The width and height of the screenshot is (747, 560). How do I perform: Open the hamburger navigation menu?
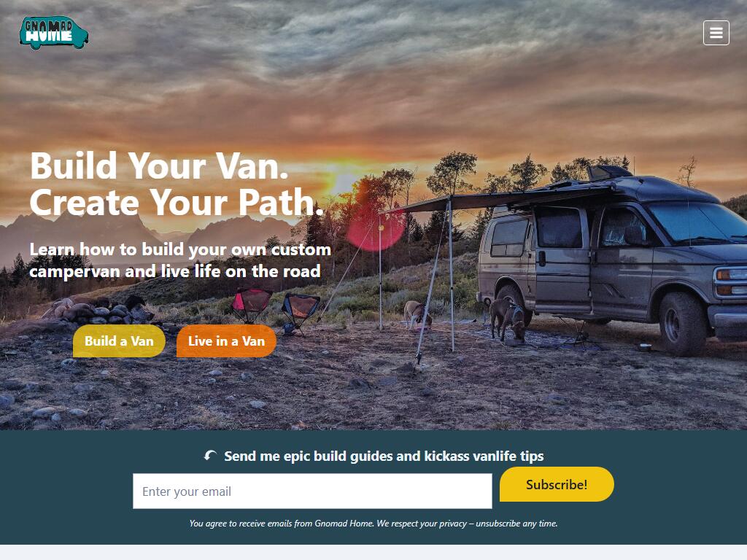click(716, 33)
